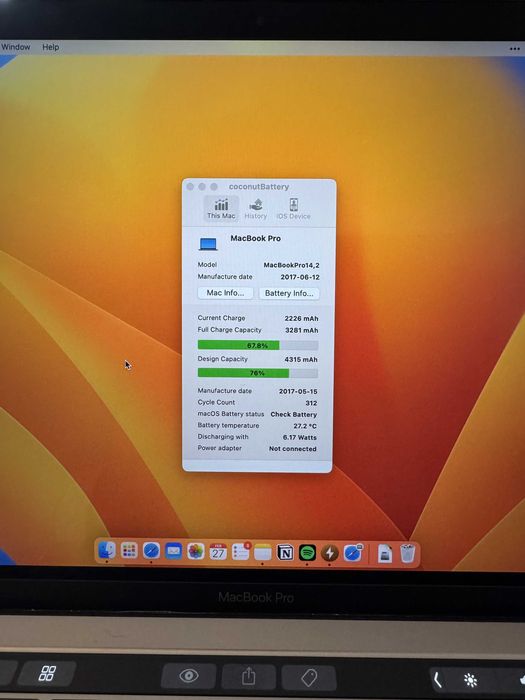Click the Battery Info... button
This screenshot has height=700, width=525.
point(289,293)
